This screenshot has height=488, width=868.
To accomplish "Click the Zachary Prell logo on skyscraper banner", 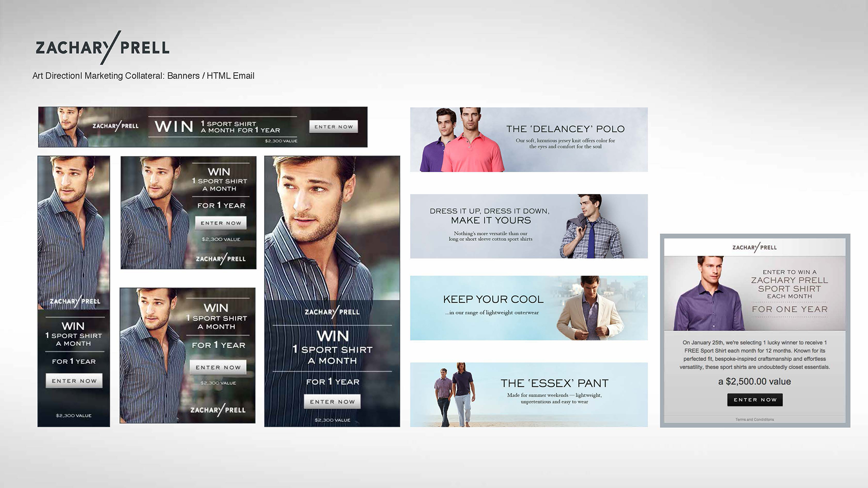I will pyautogui.click(x=75, y=301).
